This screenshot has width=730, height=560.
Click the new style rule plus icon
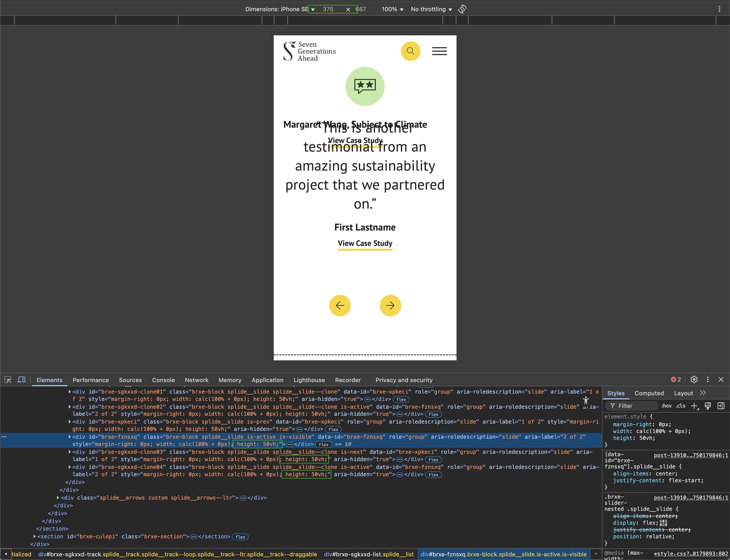point(695,406)
